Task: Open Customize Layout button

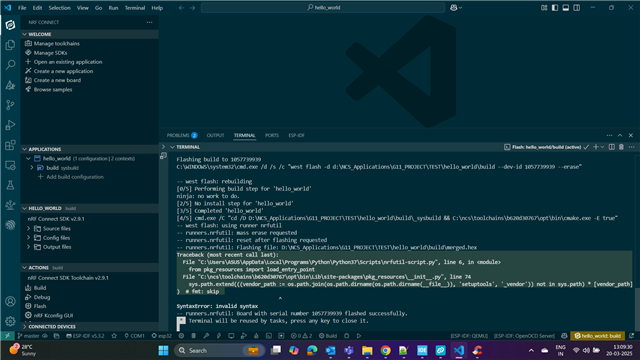Action: point(544,8)
